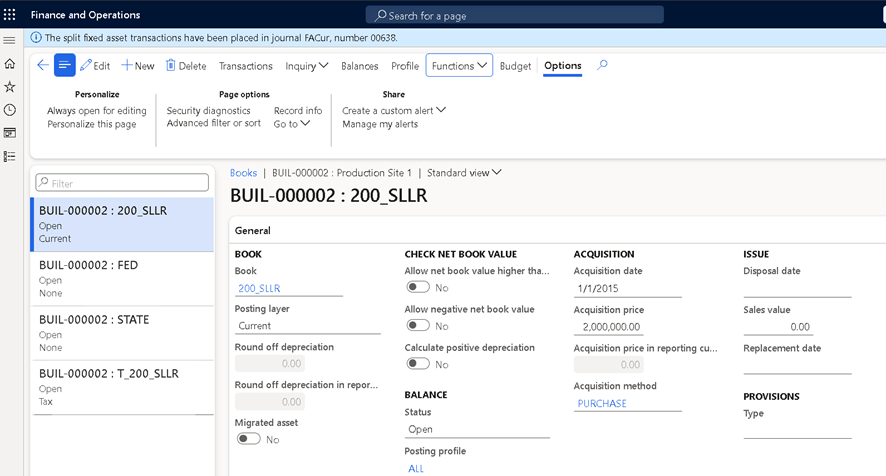
Task: Click the Home icon in left sidebar
Action: pyautogui.click(x=10, y=64)
